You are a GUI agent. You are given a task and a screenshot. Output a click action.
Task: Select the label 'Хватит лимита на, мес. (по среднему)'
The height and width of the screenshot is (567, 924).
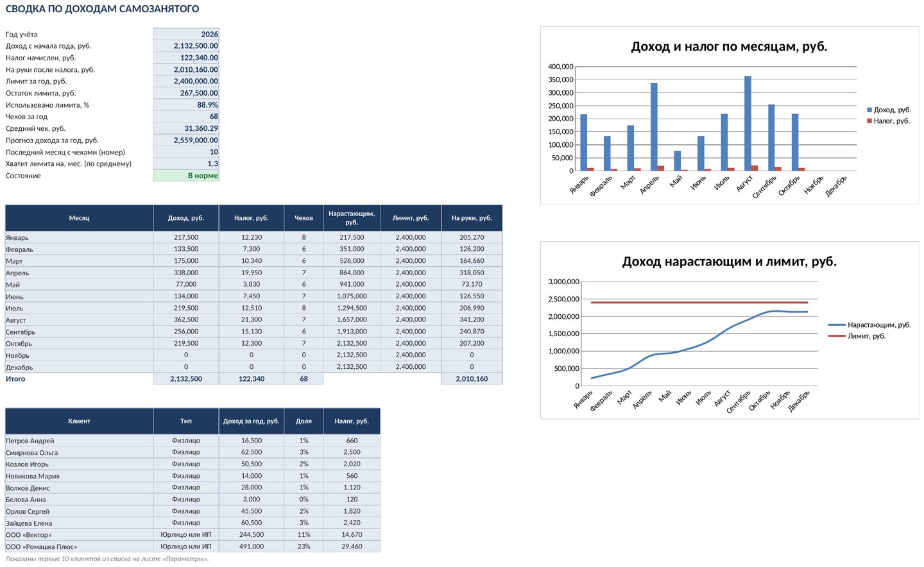tap(69, 164)
